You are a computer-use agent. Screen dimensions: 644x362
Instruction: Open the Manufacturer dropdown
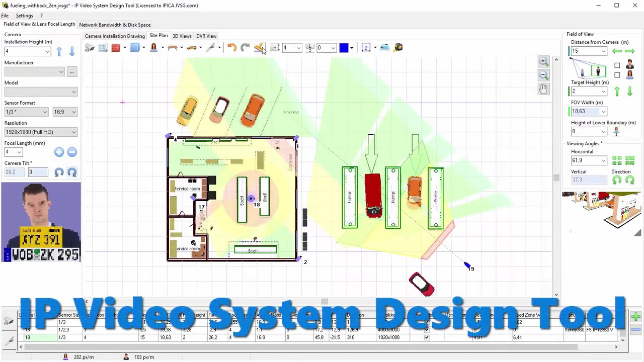(x=61, y=72)
